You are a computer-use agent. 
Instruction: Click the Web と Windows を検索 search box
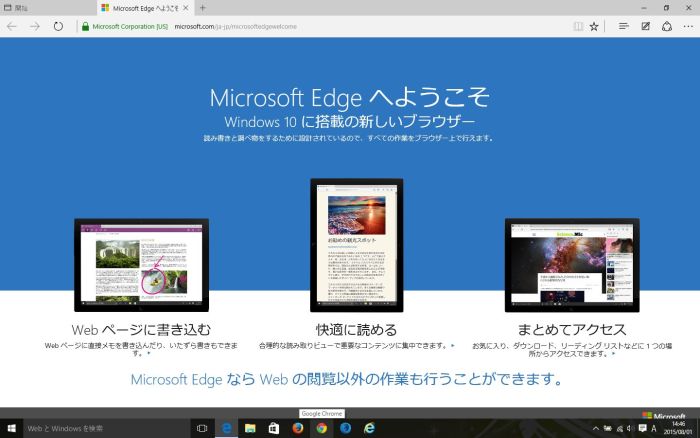[100, 428]
